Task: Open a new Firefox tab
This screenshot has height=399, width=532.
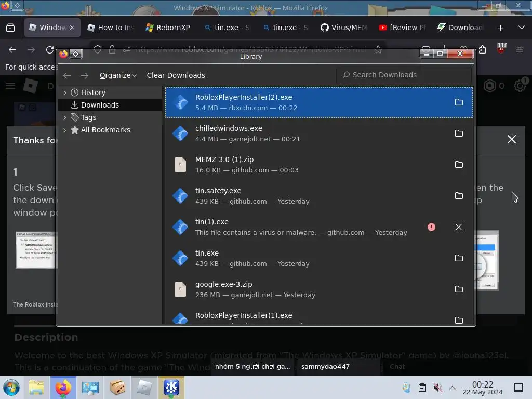Action: coord(500,28)
